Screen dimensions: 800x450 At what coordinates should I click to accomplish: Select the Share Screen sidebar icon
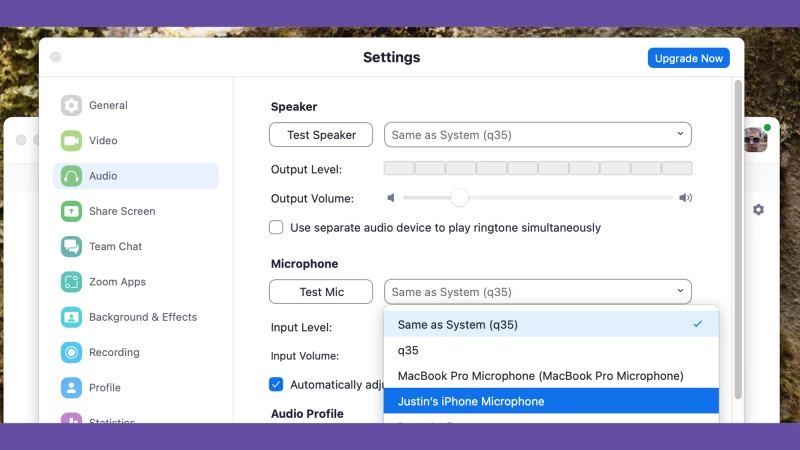point(71,211)
